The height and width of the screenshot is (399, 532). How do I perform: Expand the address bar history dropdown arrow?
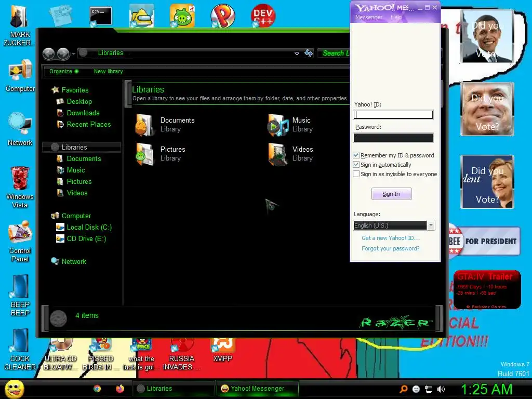click(x=297, y=54)
